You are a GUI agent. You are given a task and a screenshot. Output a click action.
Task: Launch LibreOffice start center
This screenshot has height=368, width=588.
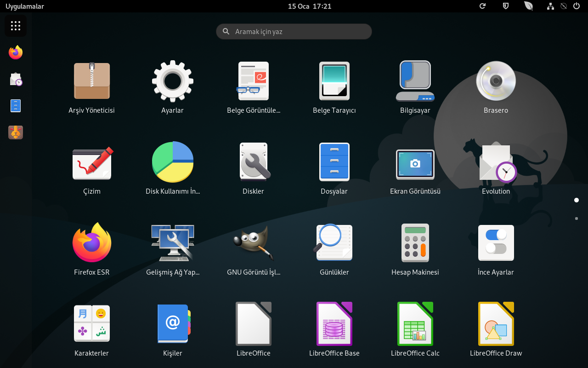coord(254,324)
